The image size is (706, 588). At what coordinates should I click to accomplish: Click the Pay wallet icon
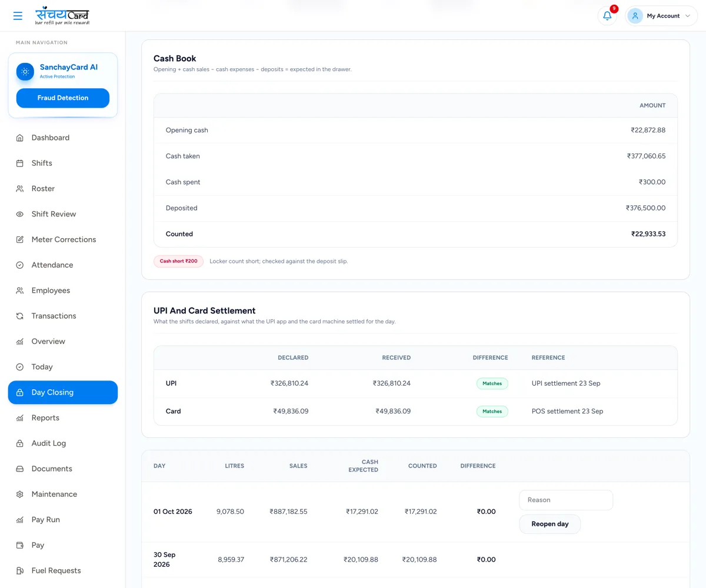[20, 545]
